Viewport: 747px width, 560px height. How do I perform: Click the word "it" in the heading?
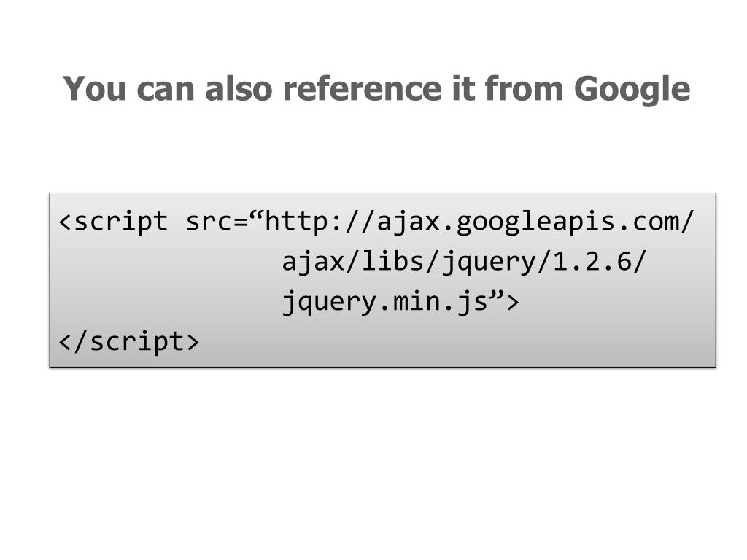[463, 89]
